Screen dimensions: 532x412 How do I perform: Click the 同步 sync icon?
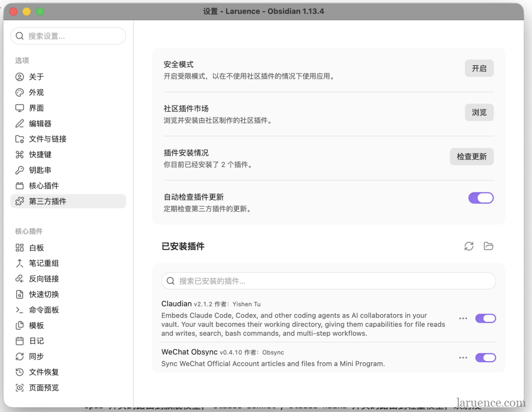[20, 357]
